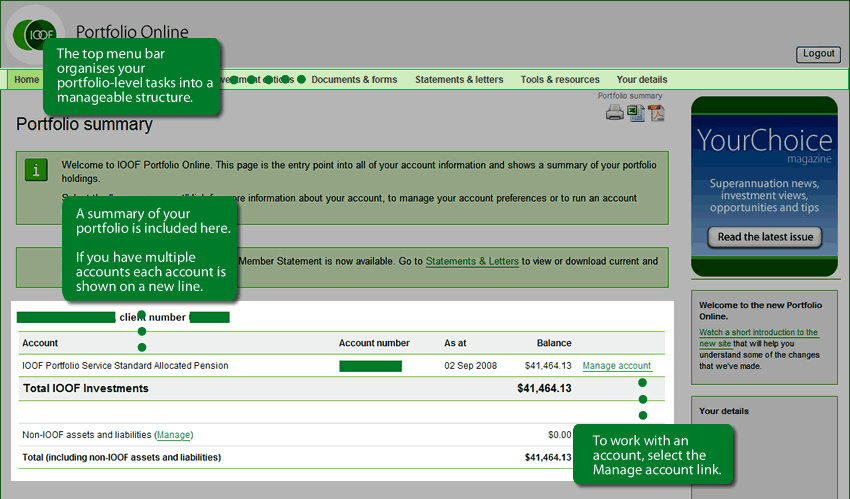Click the Account column header

coord(40,343)
